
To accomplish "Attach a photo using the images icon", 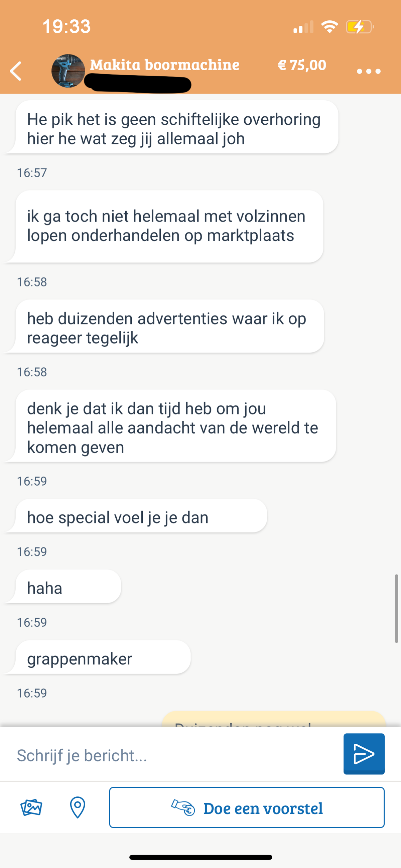I will tap(31, 808).
